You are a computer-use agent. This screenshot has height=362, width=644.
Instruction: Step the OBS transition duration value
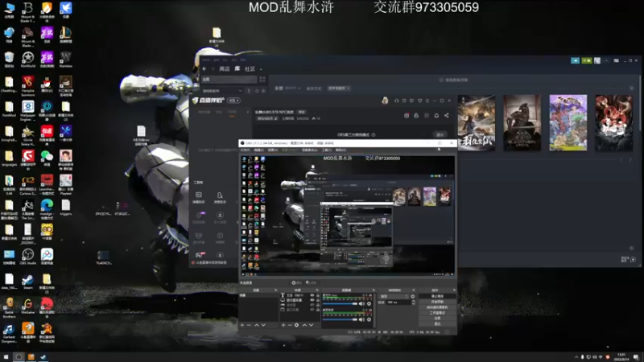point(413,302)
